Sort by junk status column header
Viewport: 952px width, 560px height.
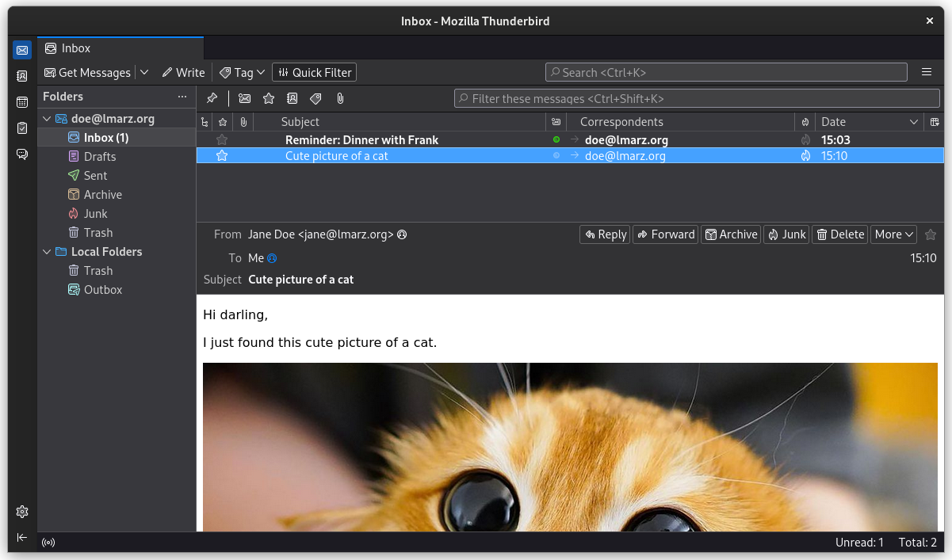pyautogui.click(x=805, y=122)
